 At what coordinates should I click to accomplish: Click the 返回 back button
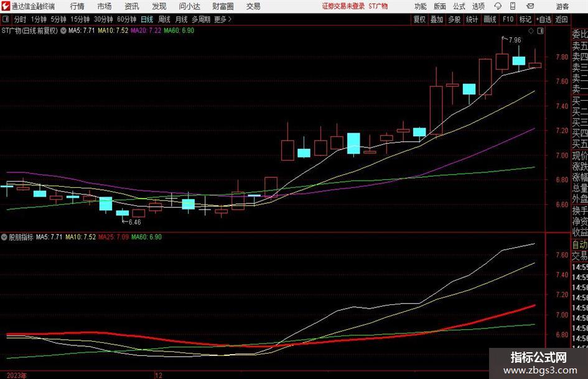click(x=561, y=19)
